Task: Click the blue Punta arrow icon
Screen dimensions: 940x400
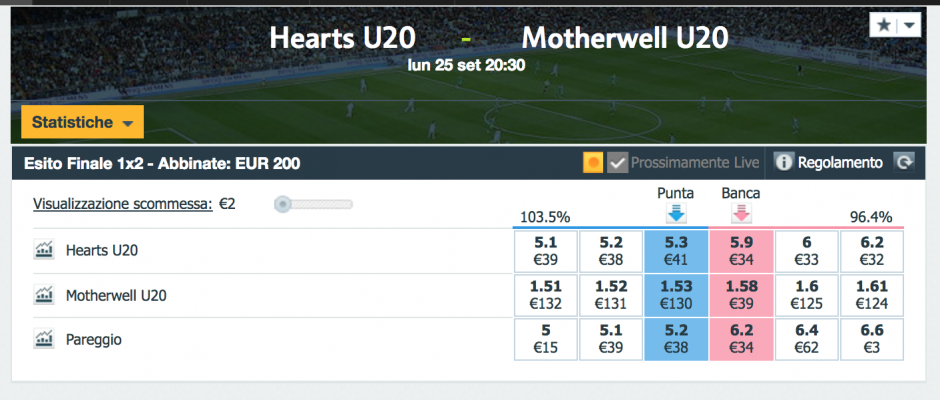Action: click(676, 213)
